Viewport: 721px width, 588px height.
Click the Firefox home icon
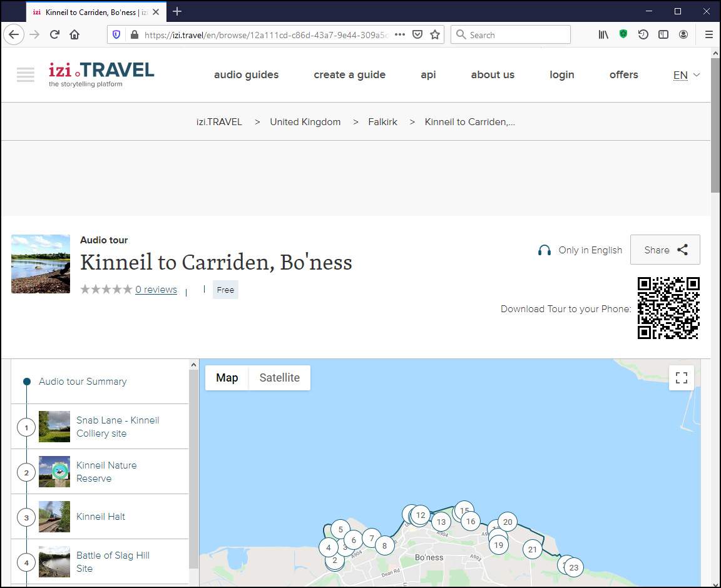[x=74, y=35]
